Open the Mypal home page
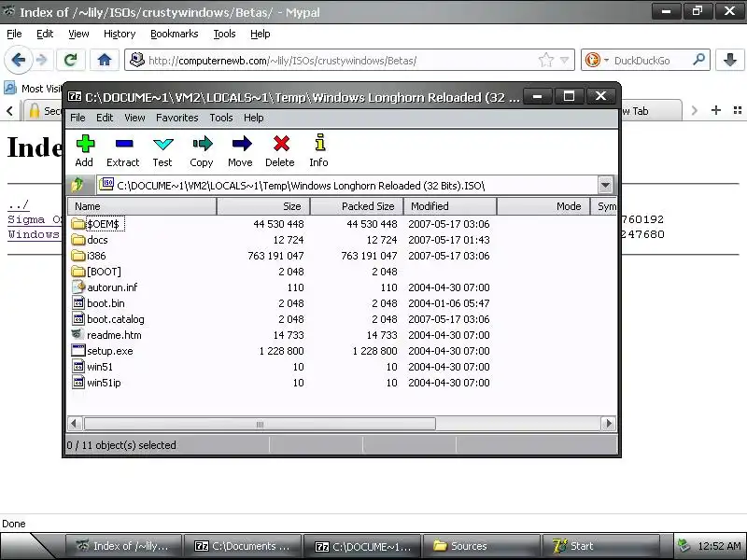The image size is (747, 560). [105, 60]
